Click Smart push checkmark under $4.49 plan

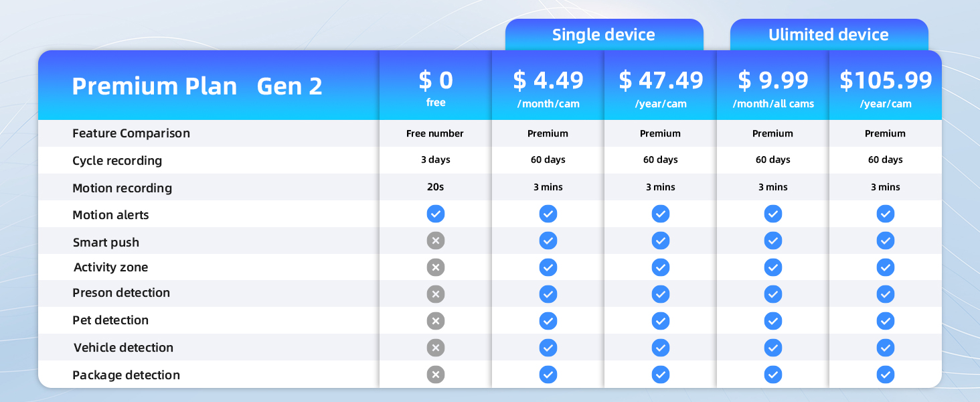pyautogui.click(x=548, y=241)
